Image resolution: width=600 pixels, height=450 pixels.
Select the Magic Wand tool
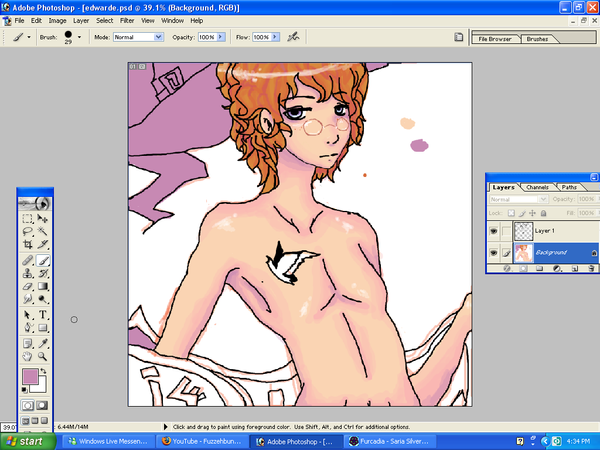[x=42, y=231]
